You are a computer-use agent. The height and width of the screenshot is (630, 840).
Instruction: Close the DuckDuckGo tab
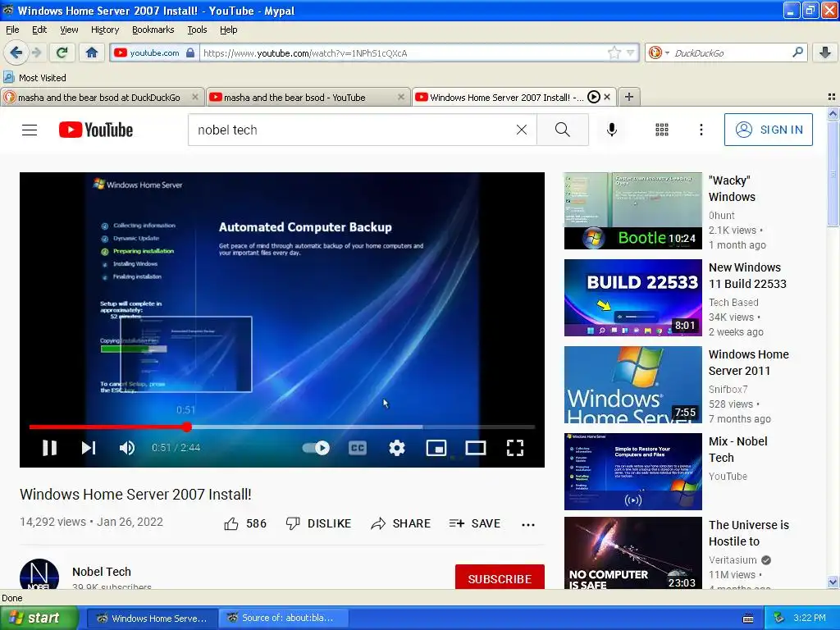[195, 97]
